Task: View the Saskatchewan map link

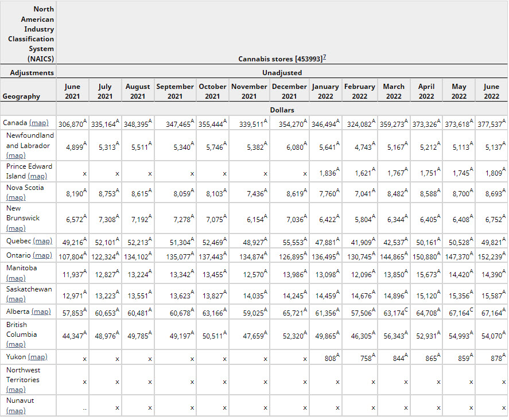Action: pos(15,299)
